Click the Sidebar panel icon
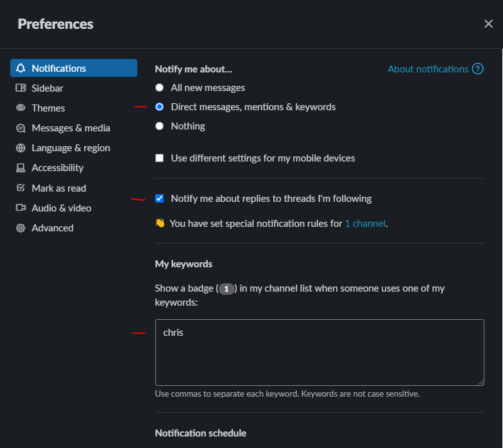This screenshot has width=503, height=448. click(x=21, y=88)
